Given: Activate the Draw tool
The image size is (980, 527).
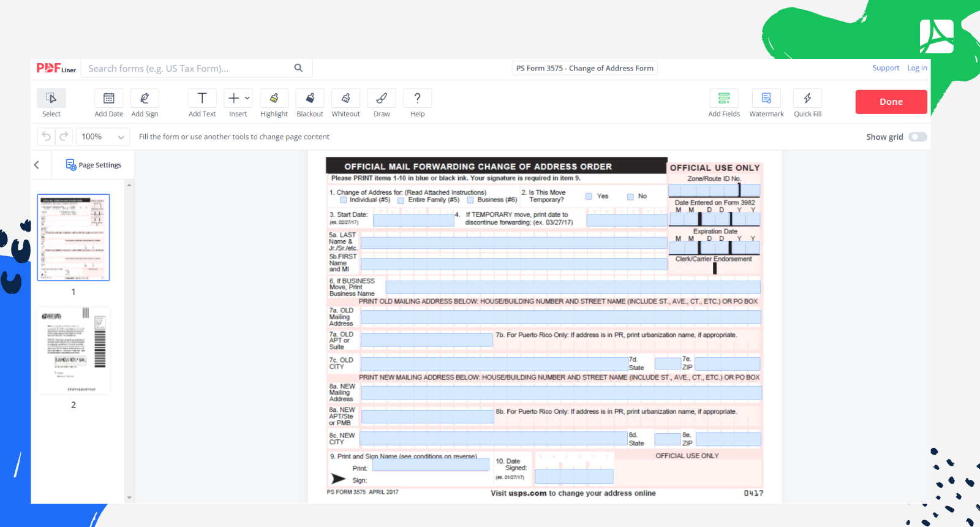Looking at the screenshot, I should (x=382, y=99).
